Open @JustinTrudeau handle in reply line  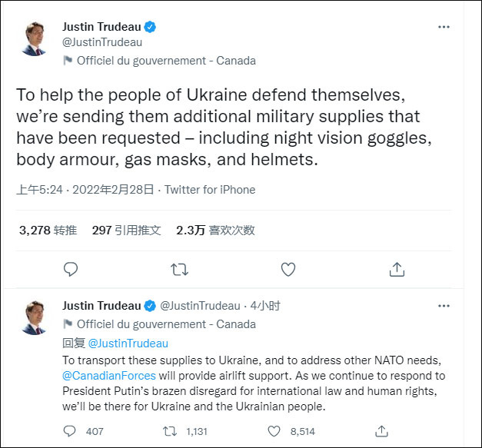[x=128, y=343]
